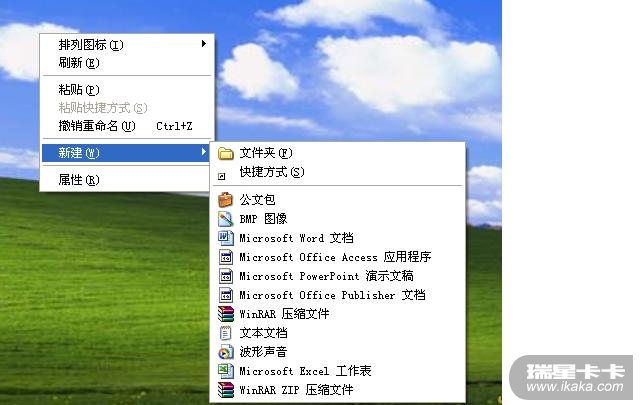This screenshot has height=405, width=640.
Task: Click the audio icon beside 波形声音
Action: point(226,352)
